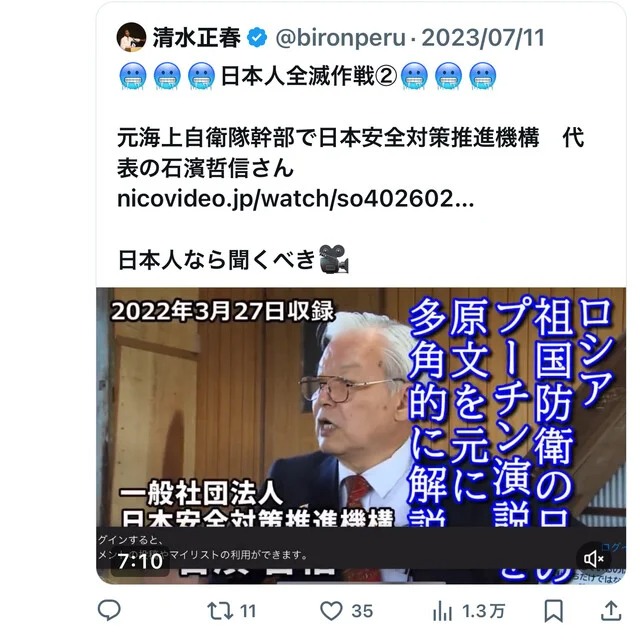
Task: Open the display name 清水正春
Action: point(196,38)
